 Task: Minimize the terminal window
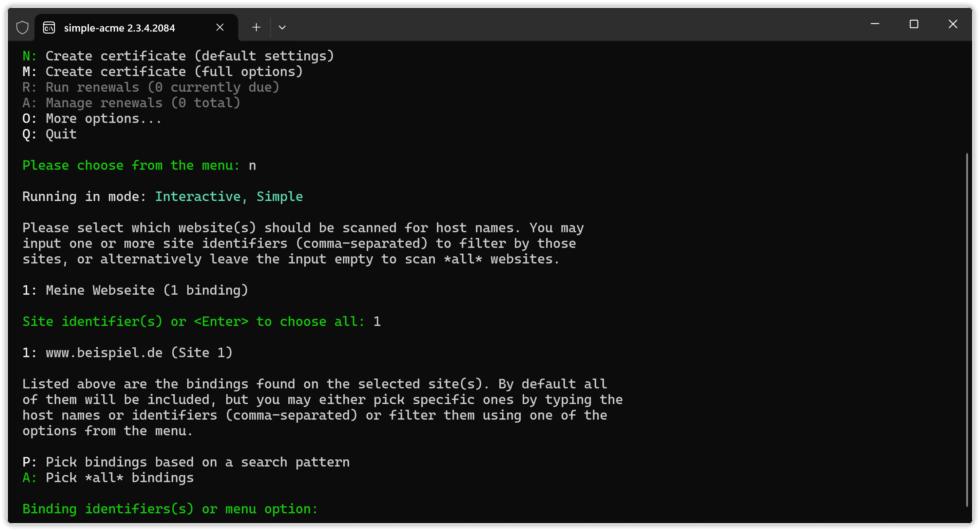tap(875, 24)
